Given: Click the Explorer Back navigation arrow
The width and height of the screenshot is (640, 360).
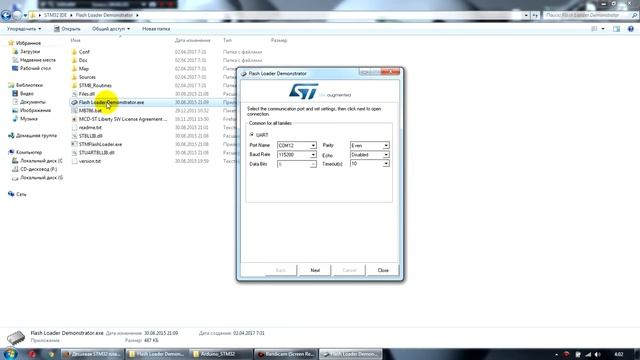Looking at the screenshot, I should [x=6, y=16].
